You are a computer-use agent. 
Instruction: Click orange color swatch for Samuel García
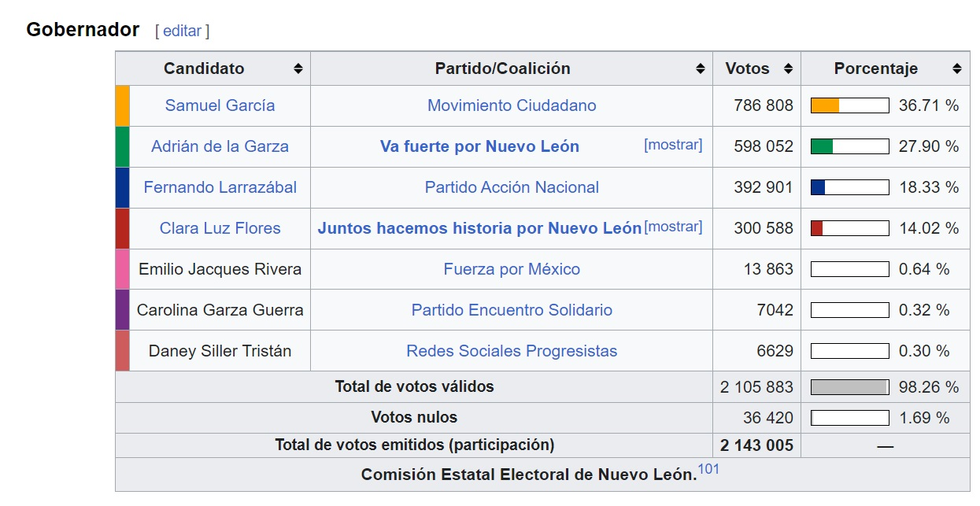tap(122, 105)
